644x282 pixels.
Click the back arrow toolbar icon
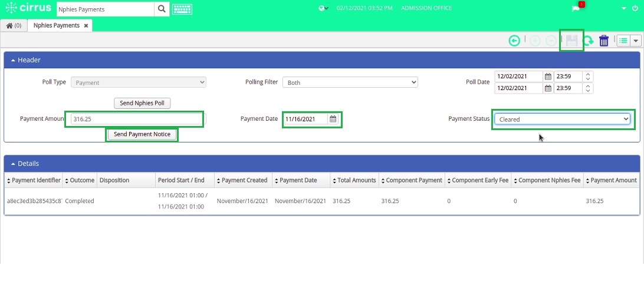point(514,41)
